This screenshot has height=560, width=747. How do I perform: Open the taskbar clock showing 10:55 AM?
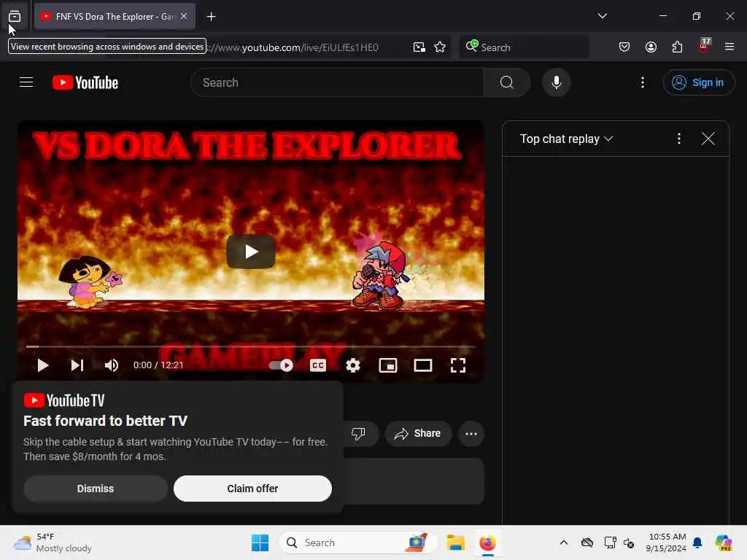point(666,542)
